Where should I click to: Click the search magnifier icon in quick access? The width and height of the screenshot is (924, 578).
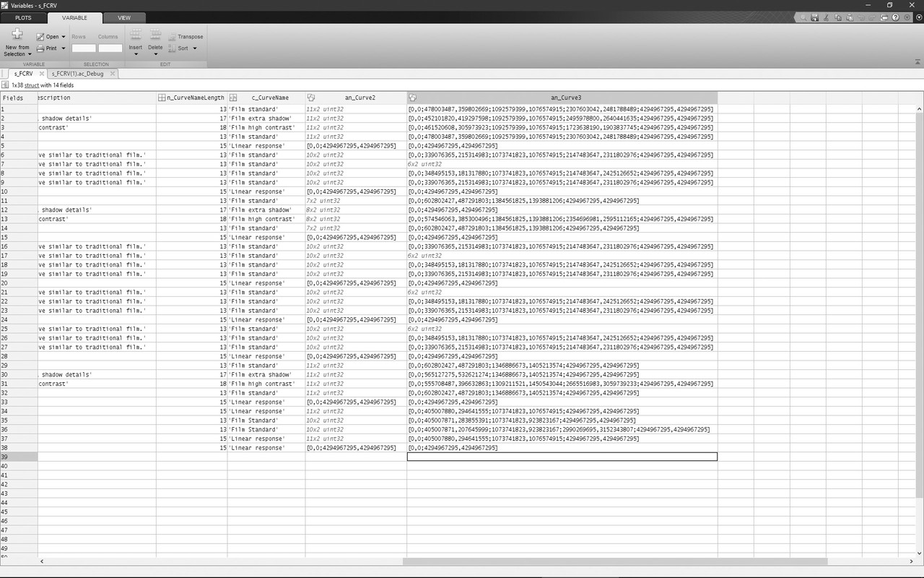(802, 17)
